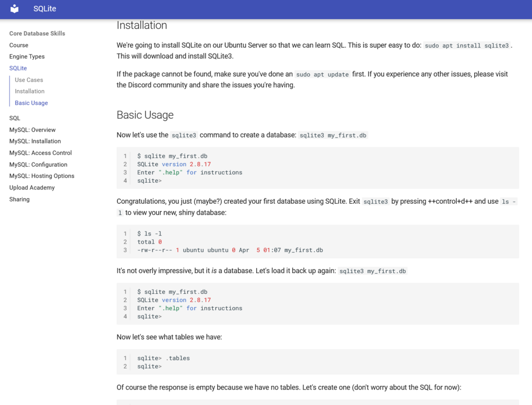Open the SQL page from sidebar
Viewport: 532px width, 405px height.
tap(15, 118)
